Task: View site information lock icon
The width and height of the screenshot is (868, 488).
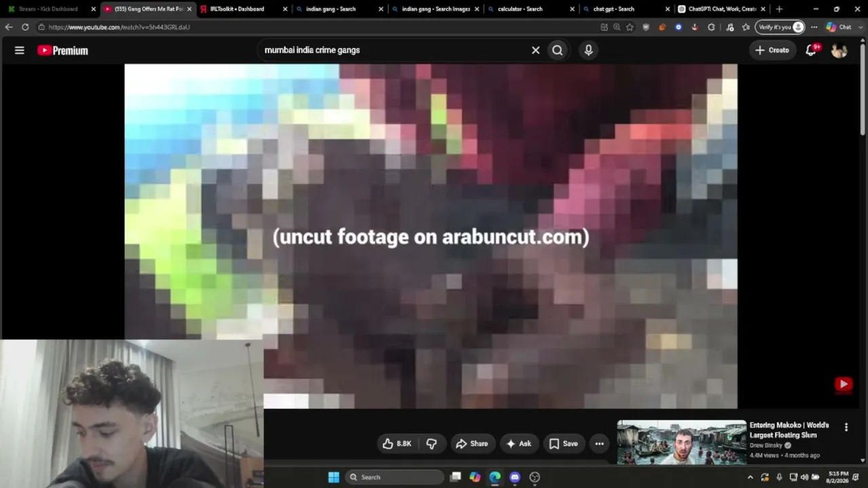Action: tap(41, 27)
